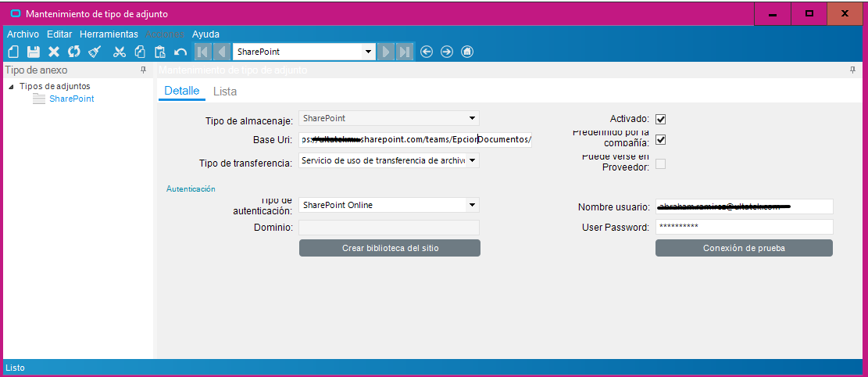Click pin icon of Mantenimiento panel header
The image size is (868, 377).
click(x=852, y=70)
